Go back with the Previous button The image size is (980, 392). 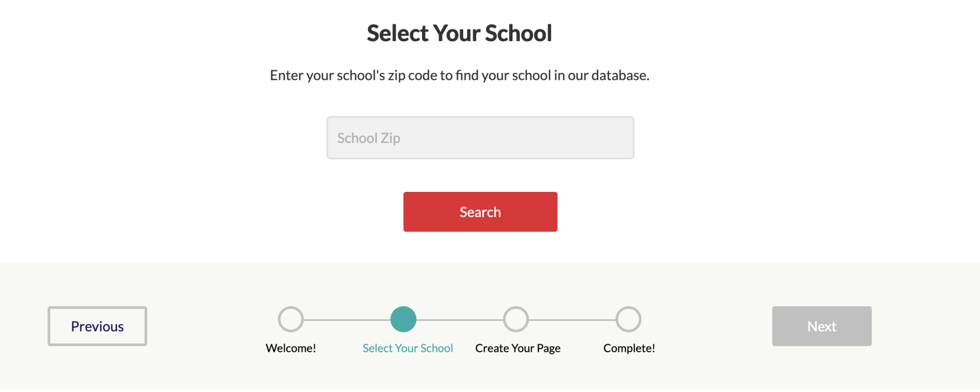pos(97,326)
